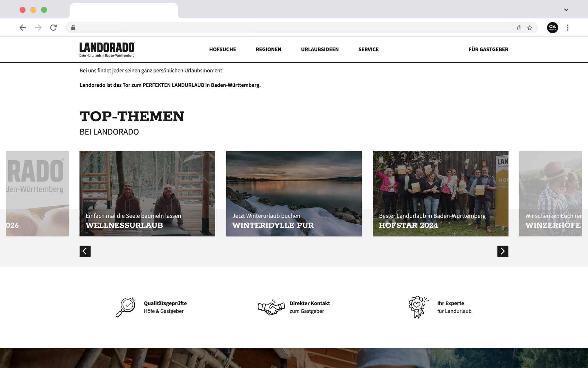Image resolution: width=588 pixels, height=368 pixels.
Task: Open the Winteridylle Pur card
Action: [294, 194]
